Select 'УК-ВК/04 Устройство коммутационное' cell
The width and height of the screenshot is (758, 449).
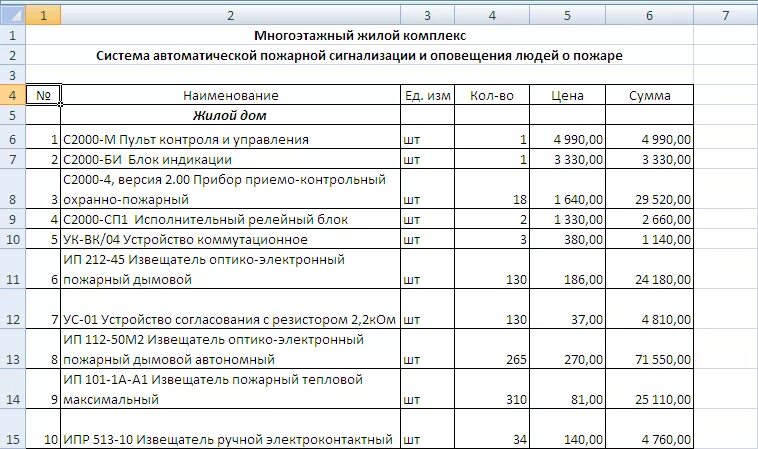pos(231,239)
